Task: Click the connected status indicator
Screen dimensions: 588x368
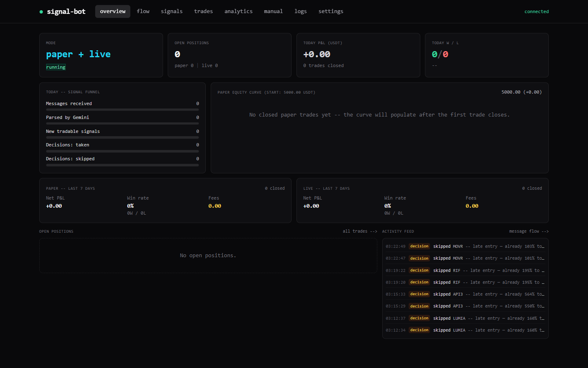Action: [x=537, y=11]
